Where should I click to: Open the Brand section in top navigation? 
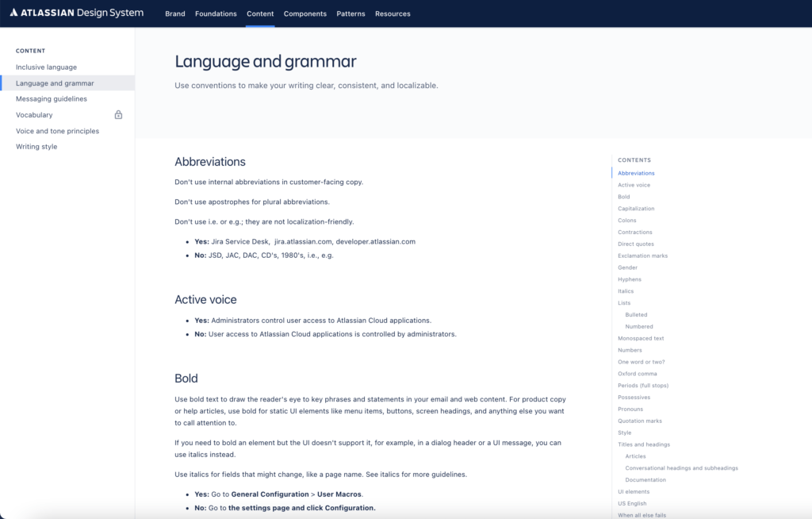point(174,13)
